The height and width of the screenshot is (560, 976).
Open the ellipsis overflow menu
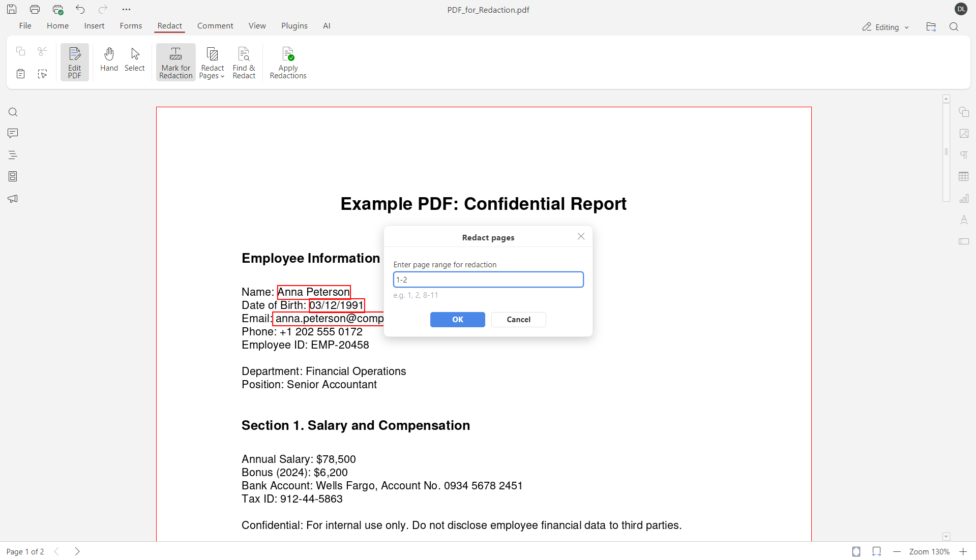(126, 9)
